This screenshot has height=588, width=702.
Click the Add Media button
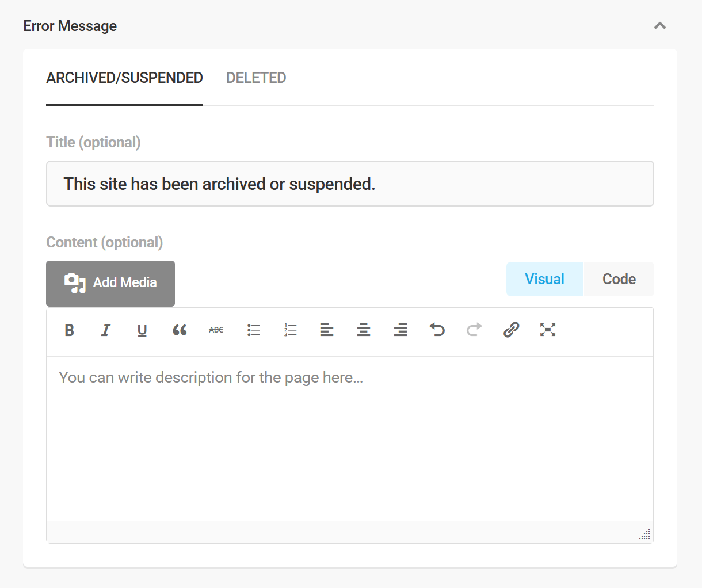tap(110, 282)
